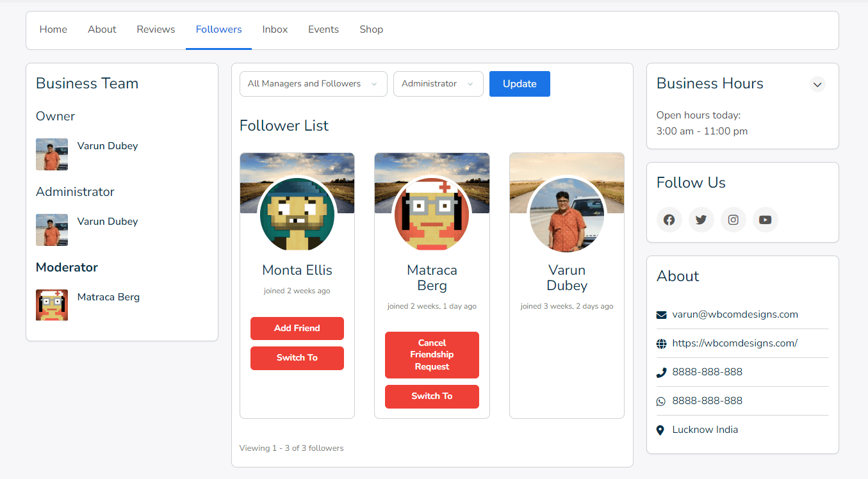Click the Update button
Image resolution: width=868 pixels, height=479 pixels.
pos(520,84)
